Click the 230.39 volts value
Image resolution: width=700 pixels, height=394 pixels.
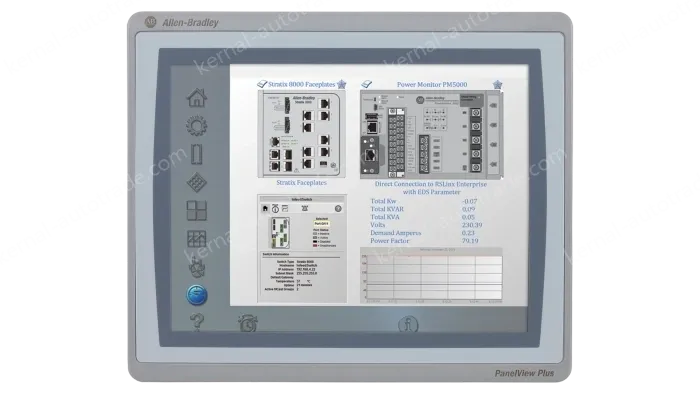[472, 225]
